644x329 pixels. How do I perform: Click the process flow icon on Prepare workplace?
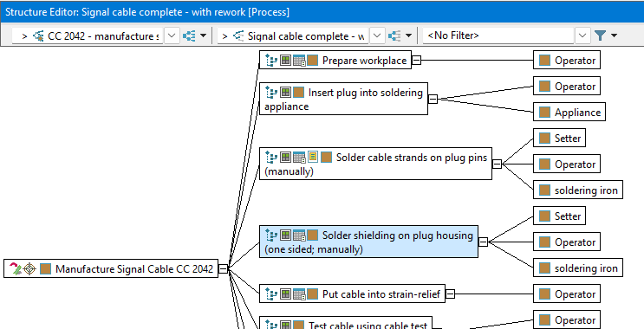[271, 61]
